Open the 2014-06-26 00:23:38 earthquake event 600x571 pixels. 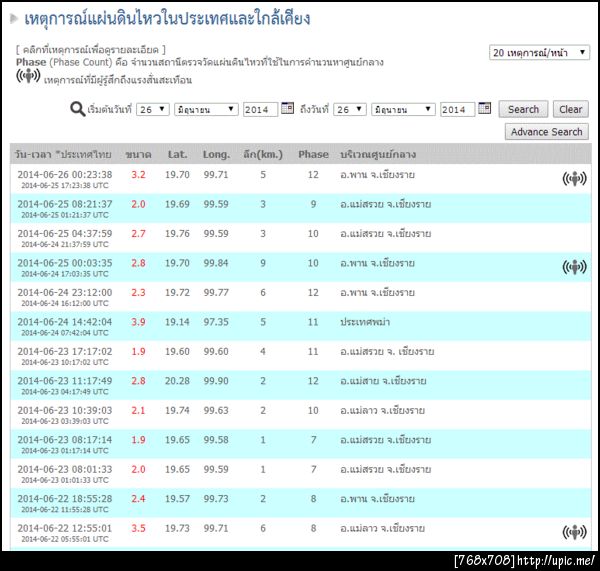(x=301, y=179)
